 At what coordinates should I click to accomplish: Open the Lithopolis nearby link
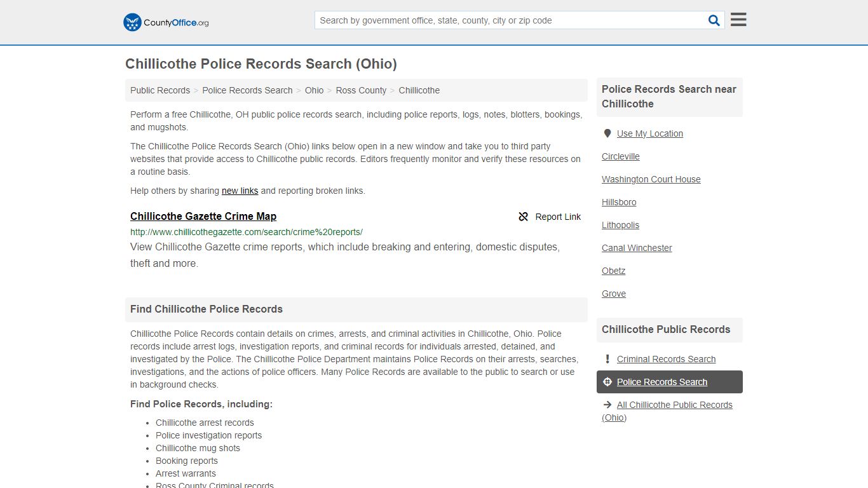coord(621,225)
